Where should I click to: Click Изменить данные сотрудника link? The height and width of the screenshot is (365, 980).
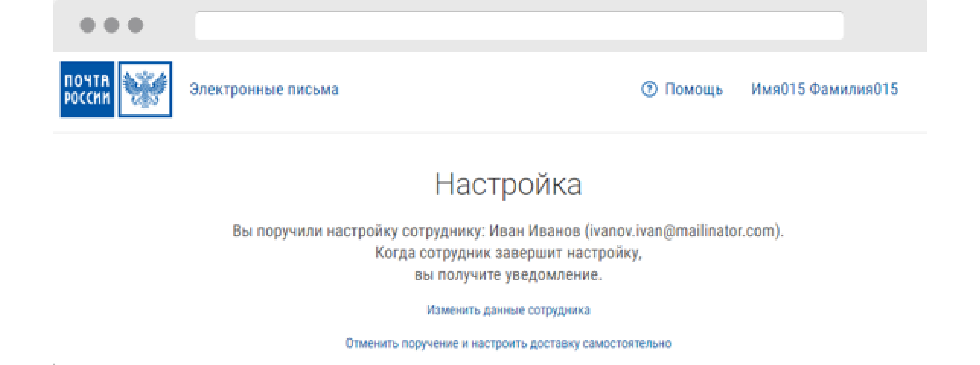[508, 310]
